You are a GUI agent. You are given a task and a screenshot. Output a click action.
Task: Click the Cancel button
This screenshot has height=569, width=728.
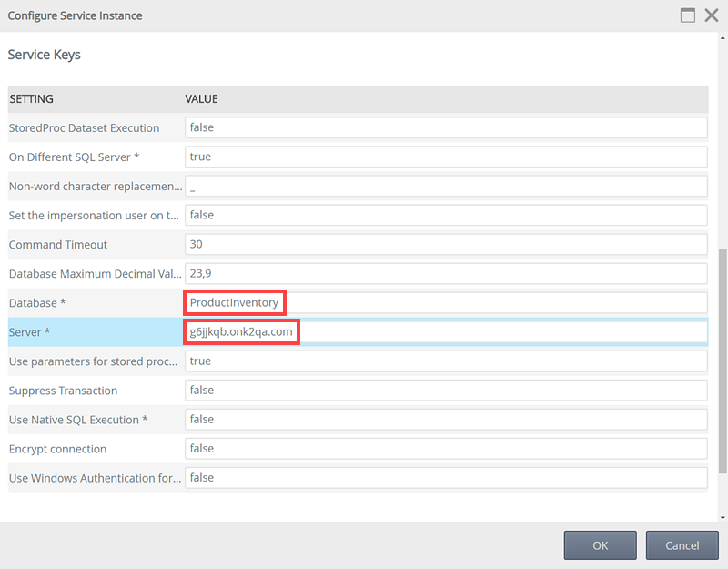click(682, 545)
